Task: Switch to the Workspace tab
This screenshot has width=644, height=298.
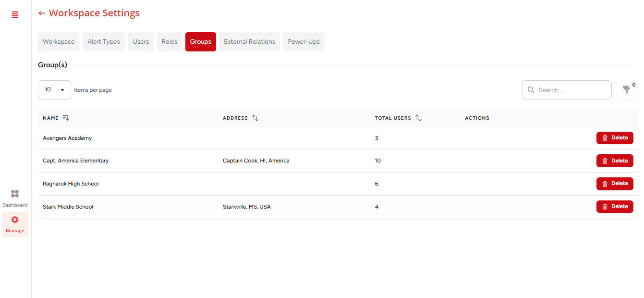Action: [x=59, y=42]
